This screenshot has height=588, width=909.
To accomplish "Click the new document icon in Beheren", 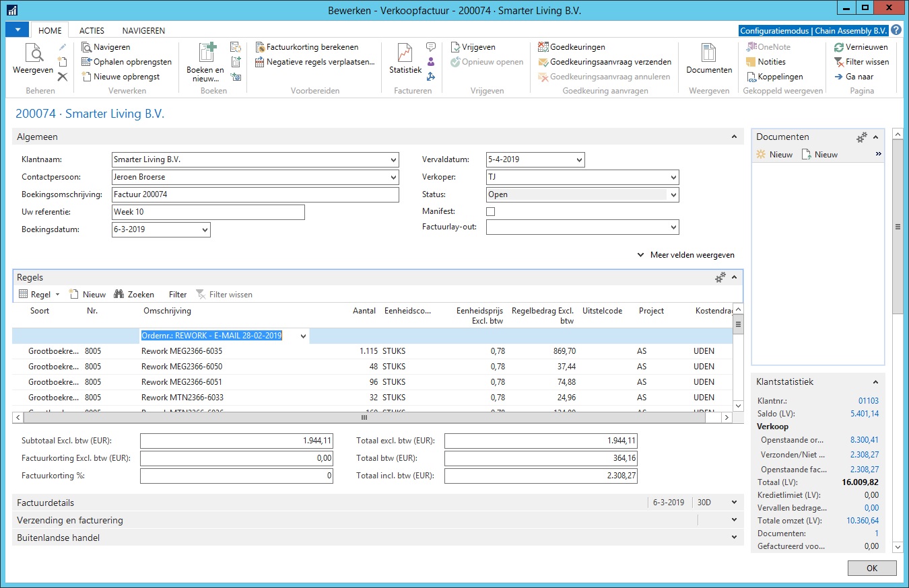I will click(x=63, y=62).
